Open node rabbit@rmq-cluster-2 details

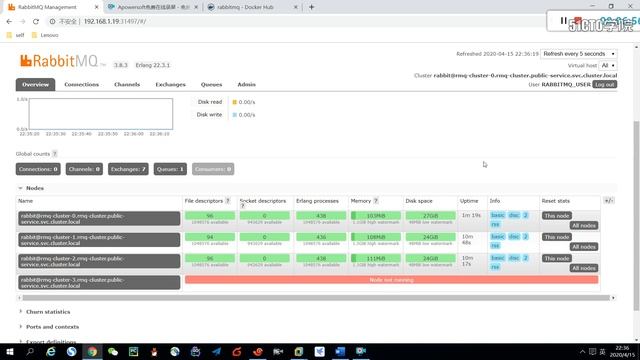(99, 261)
